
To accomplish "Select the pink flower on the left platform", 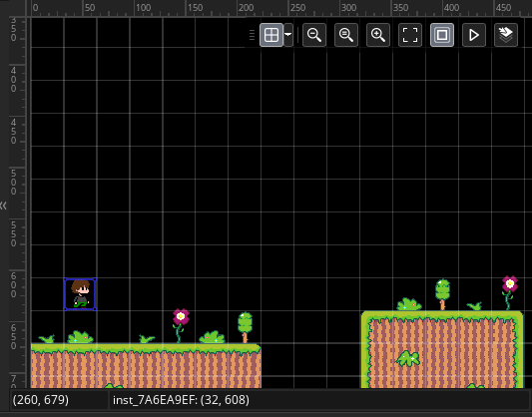I will coord(181,325).
